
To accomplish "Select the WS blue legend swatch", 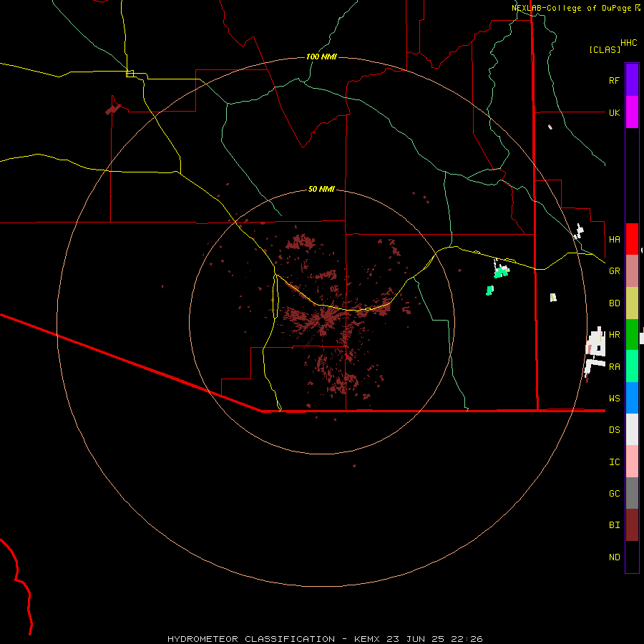I will (632, 398).
